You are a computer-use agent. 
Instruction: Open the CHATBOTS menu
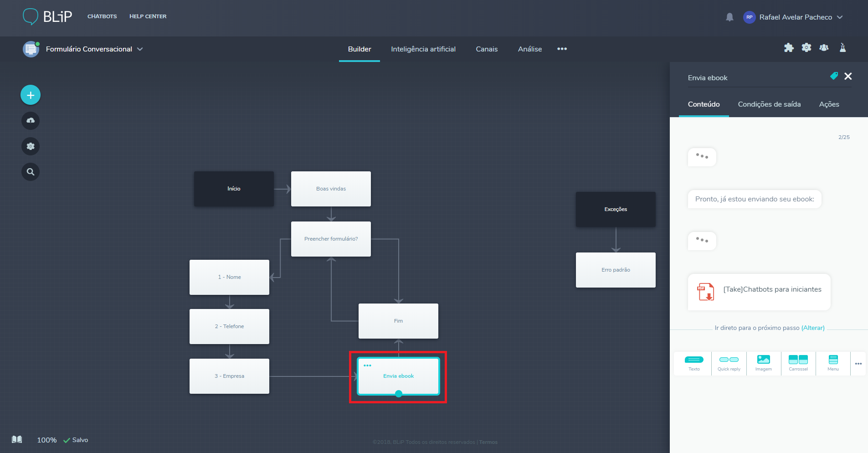click(102, 16)
